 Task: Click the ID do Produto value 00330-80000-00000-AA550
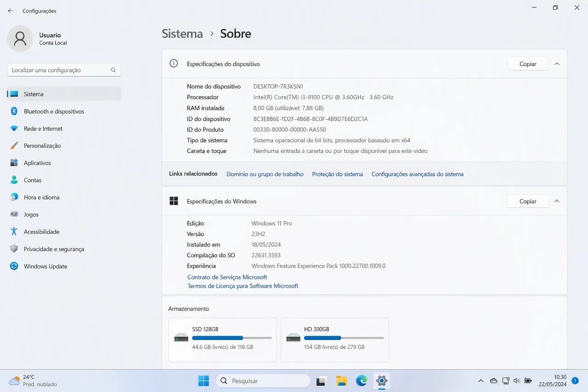point(290,130)
